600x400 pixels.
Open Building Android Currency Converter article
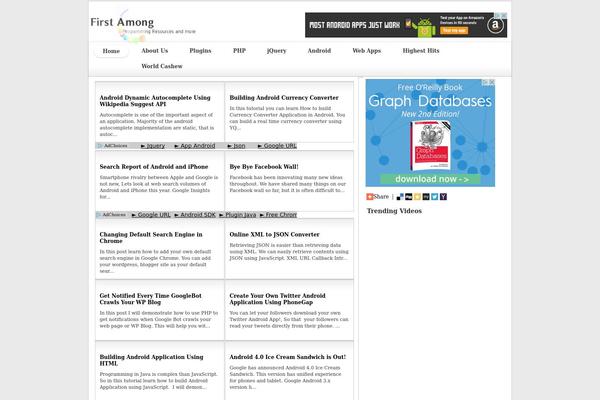[284, 98]
